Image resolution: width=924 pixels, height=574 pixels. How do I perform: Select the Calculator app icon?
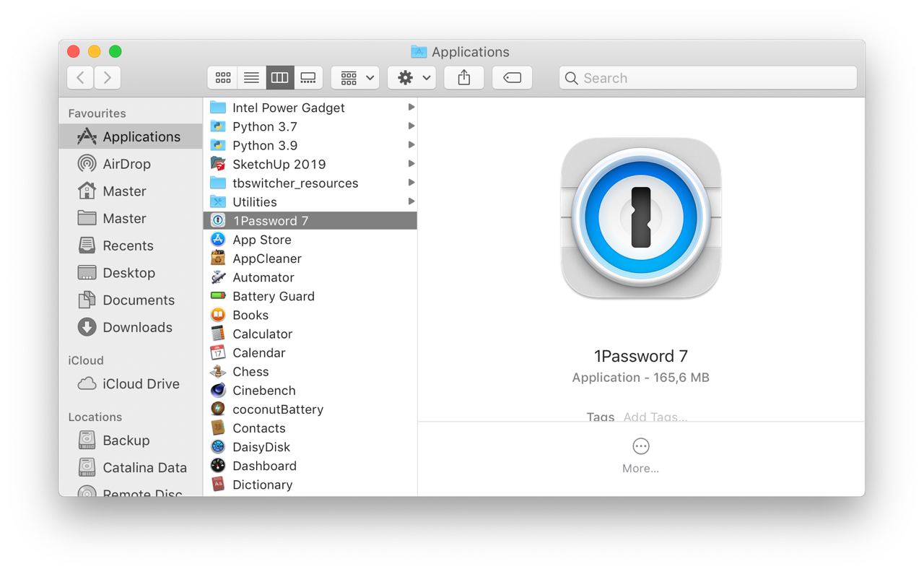[x=218, y=334]
